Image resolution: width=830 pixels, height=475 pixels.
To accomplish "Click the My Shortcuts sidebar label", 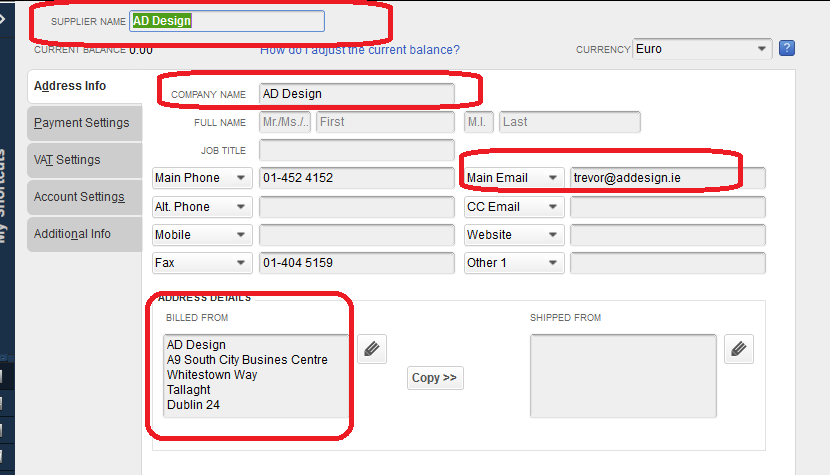I will point(3,196).
